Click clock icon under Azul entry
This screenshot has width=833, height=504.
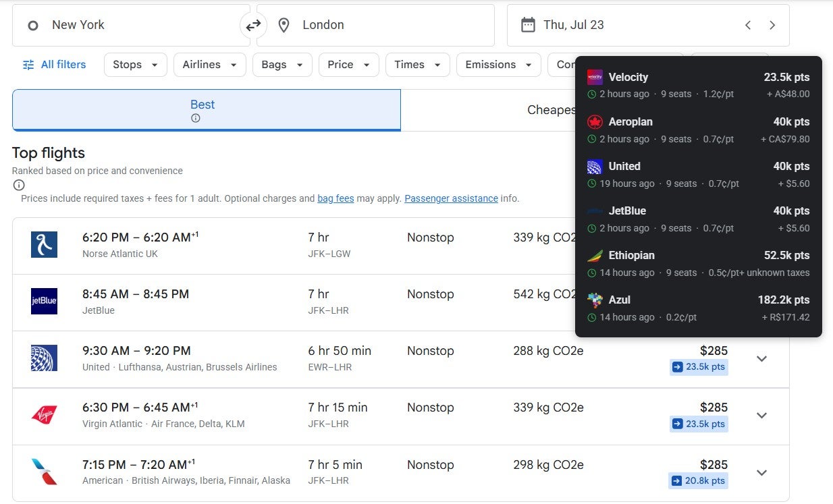(592, 317)
